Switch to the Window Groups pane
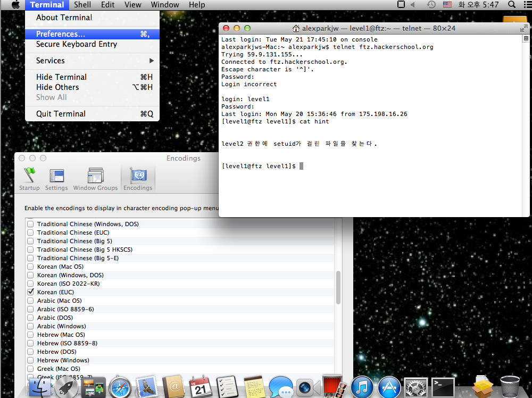Image resolution: width=532 pixels, height=398 pixels. pyautogui.click(x=95, y=179)
